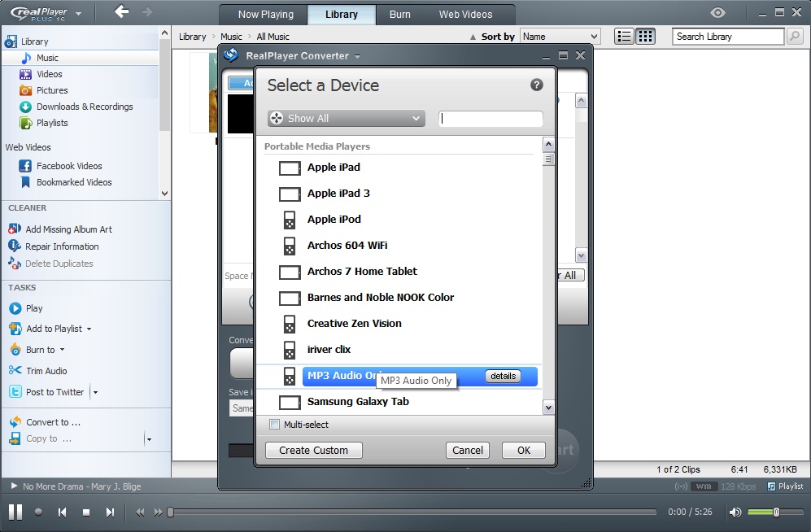Select Apple iPad 3 entry
811x532 pixels.
399,194
